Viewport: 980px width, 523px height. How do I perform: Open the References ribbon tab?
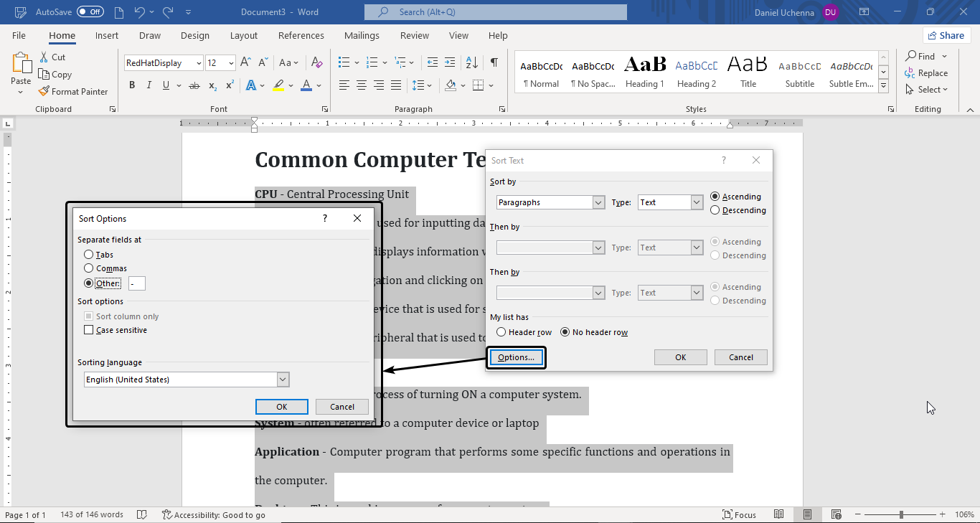coord(301,36)
